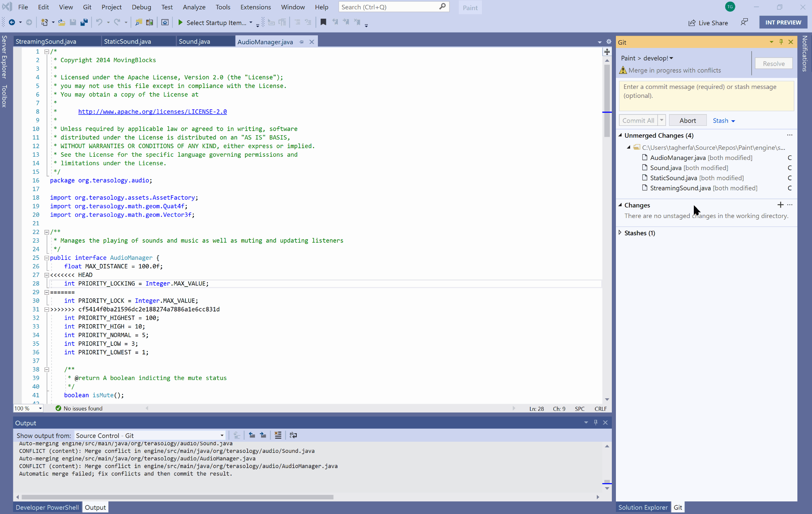This screenshot has width=812, height=514.
Task: Open Unmerged Changes more options ellipsis
Action: 790,135
